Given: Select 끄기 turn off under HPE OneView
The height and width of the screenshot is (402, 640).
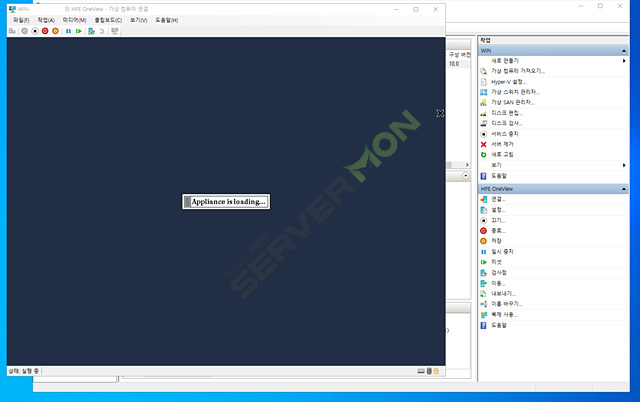Looking at the screenshot, I should click(498, 220).
